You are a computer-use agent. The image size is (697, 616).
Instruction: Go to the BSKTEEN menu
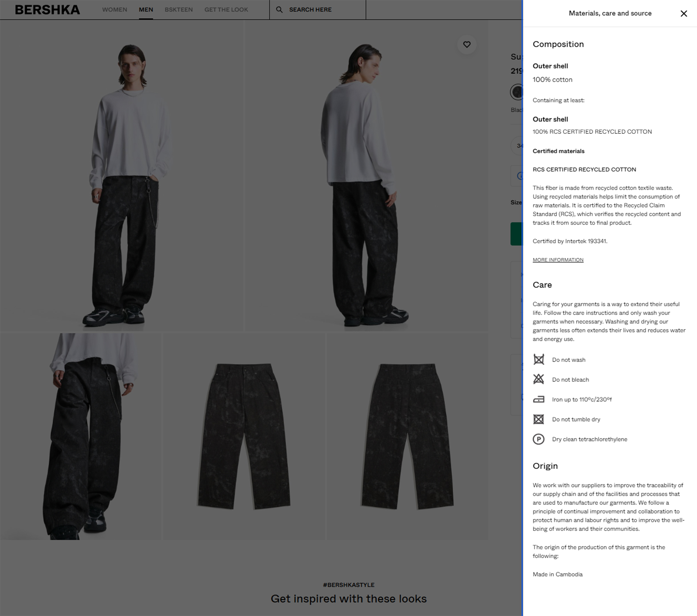click(179, 10)
